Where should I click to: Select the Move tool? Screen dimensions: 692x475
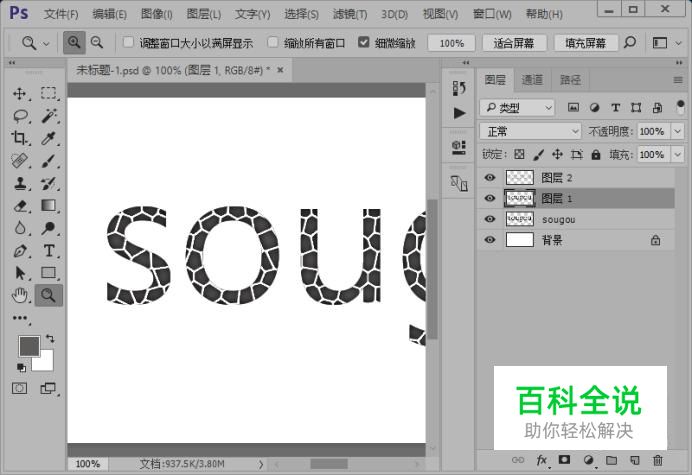coord(19,93)
